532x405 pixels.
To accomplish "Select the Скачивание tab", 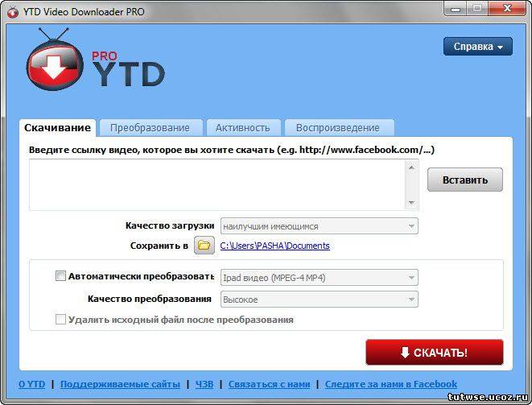I will click(x=57, y=128).
